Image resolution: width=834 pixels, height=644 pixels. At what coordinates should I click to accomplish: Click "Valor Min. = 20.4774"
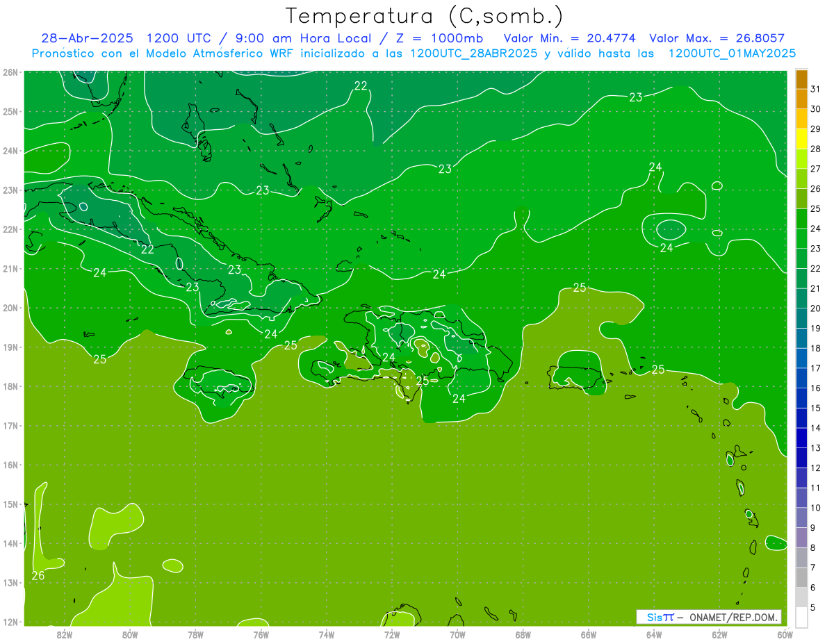(570, 39)
